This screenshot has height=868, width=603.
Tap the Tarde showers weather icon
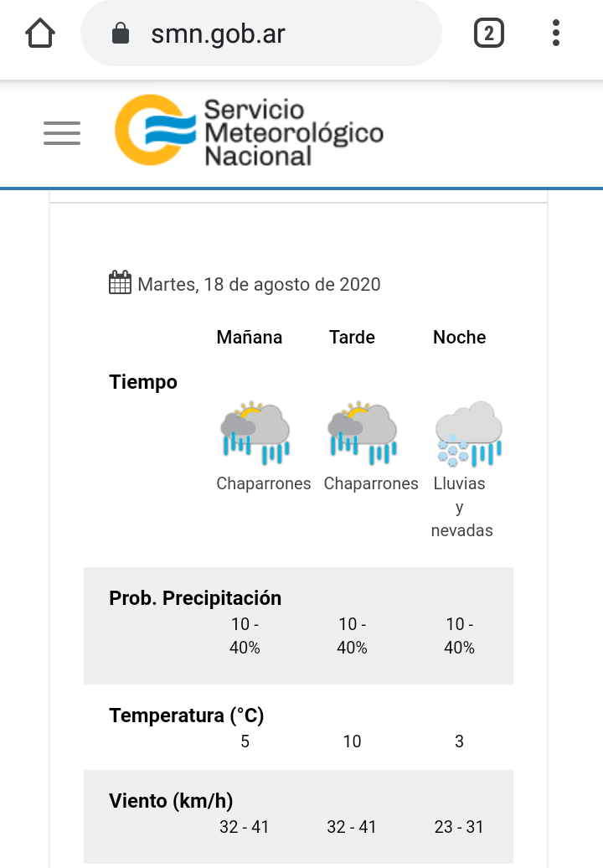[x=363, y=433]
